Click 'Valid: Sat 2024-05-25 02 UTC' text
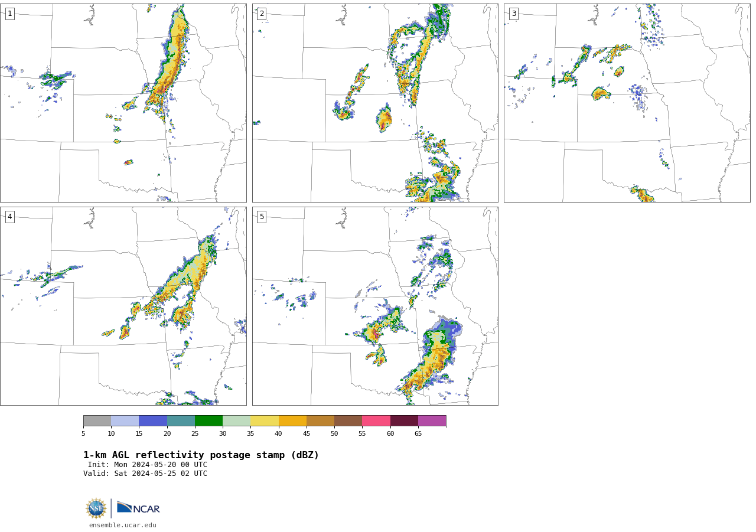Screen dimensions: 756x532 pos(145,474)
